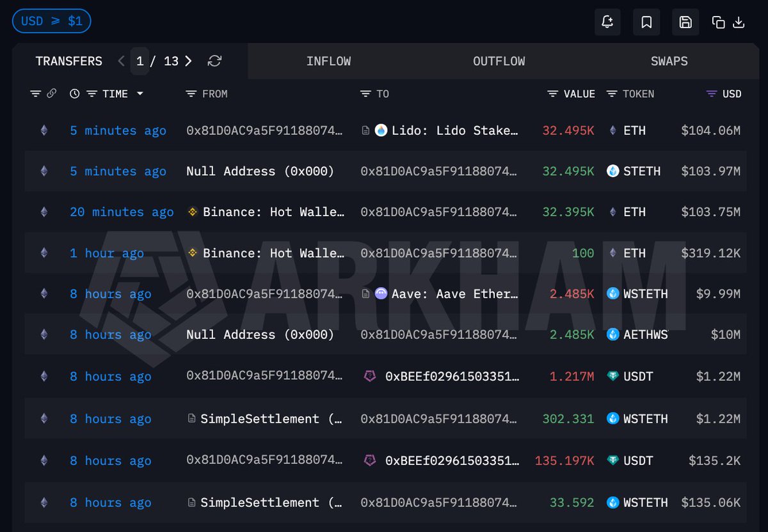This screenshot has width=768, height=532.
Task: Click the clock icon in TIME header
Action: (75, 94)
